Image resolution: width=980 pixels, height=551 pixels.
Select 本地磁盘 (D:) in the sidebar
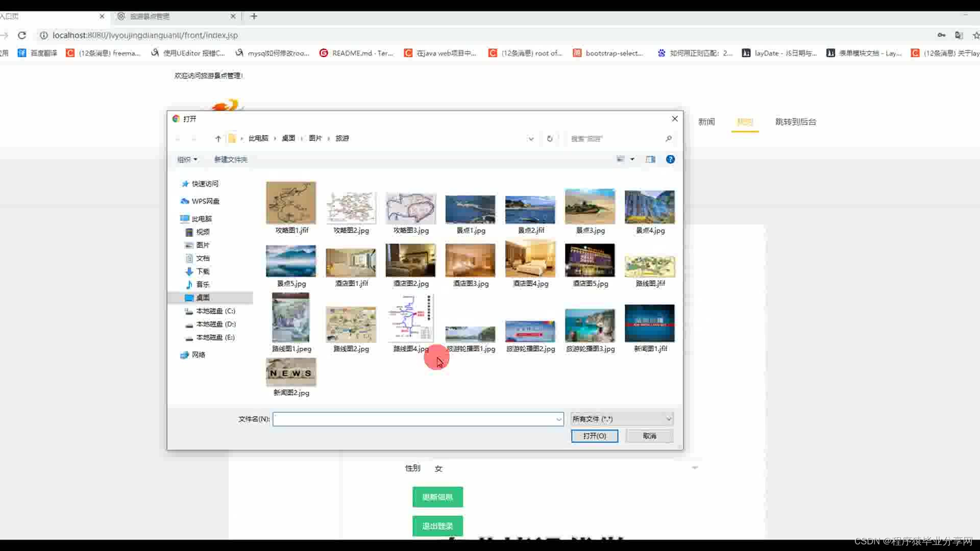point(215,324)
